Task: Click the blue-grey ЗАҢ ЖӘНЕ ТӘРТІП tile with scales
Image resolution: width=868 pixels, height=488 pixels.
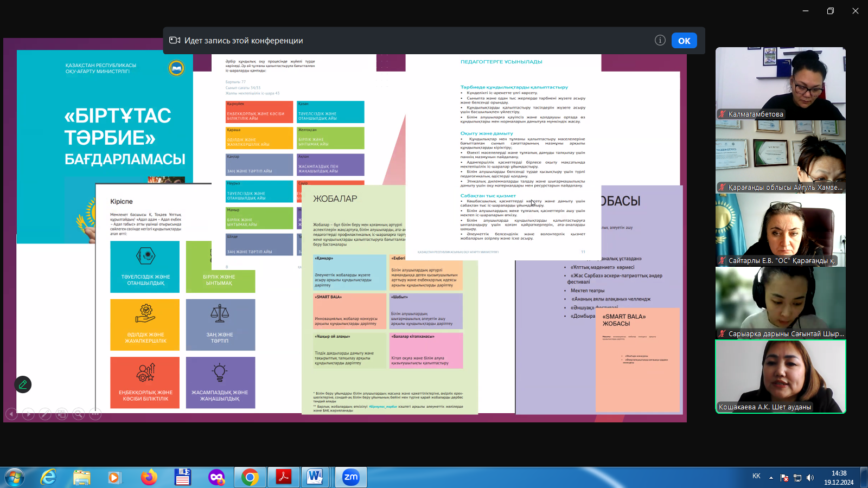Action: [220, 325]
